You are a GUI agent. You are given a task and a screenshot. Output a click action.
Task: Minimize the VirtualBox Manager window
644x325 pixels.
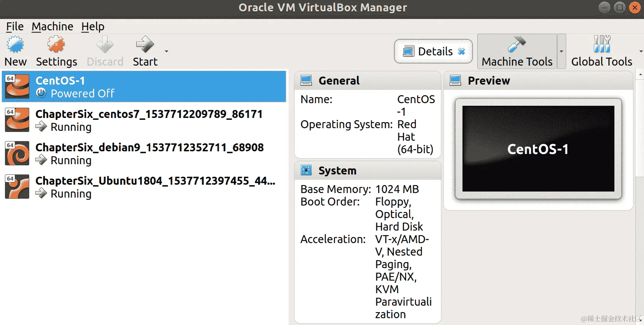pos(605,8)
